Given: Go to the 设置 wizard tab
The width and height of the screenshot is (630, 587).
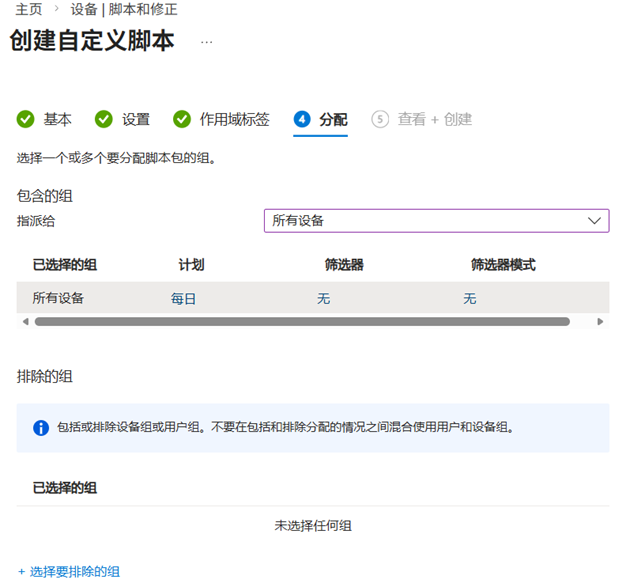Looking at the screenshot, I should (x=136, y=119).
